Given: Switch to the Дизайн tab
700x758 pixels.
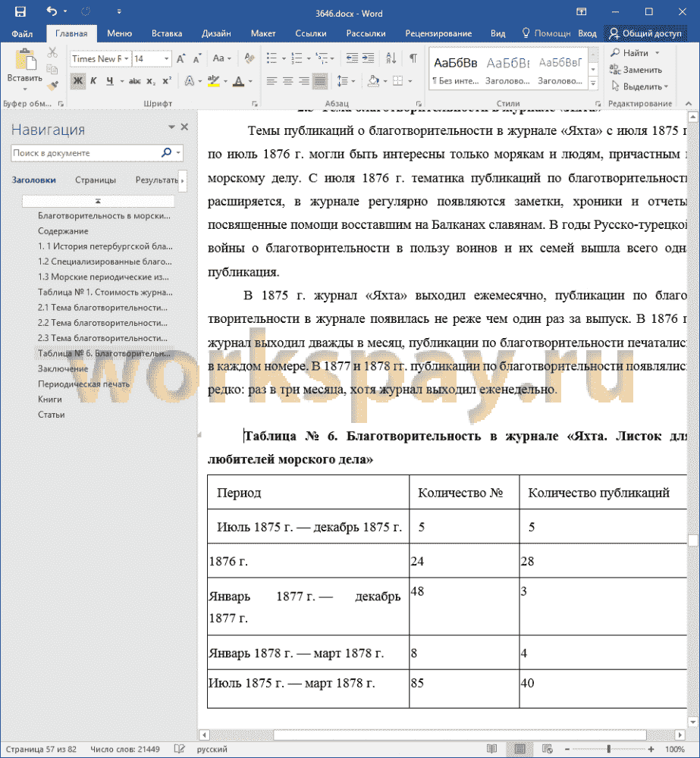Looking at the screenshot, I should click(216, 33).
